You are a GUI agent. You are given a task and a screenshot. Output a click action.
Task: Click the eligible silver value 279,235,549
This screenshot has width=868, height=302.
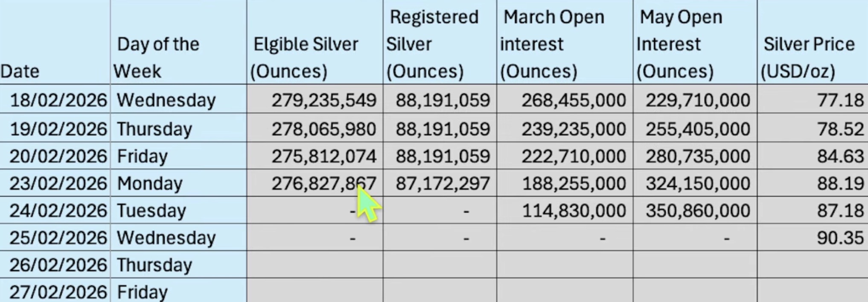point(323,100)
